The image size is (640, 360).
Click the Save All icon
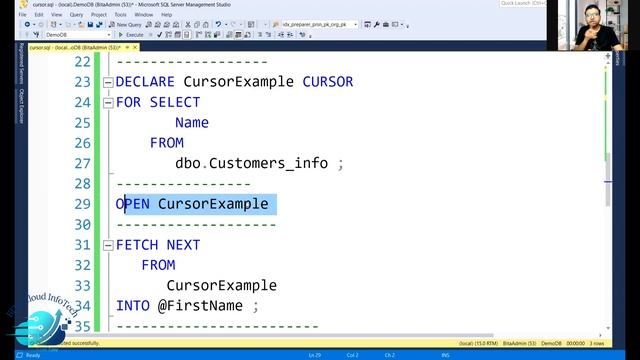point(100,24)
